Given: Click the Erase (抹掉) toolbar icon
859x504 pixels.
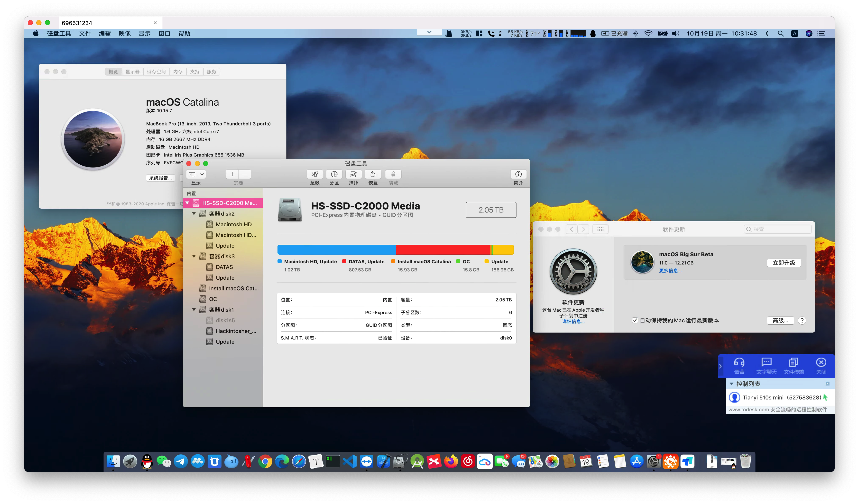Looking at the screenshot, I should (353, 174).
